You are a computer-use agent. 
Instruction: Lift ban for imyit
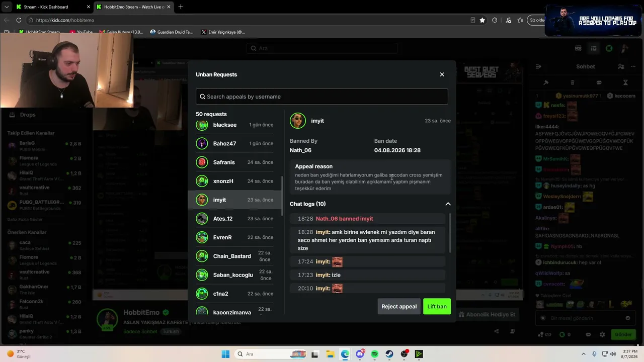pos(437,306)
